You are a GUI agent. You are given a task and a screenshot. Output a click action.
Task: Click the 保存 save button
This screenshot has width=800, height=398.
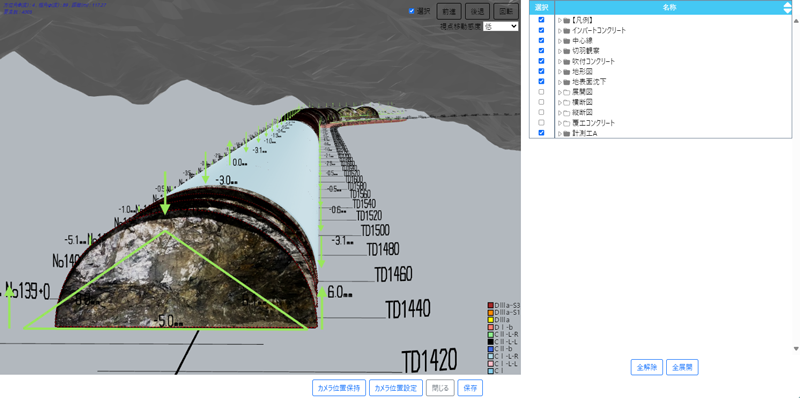tap(470, 388)
